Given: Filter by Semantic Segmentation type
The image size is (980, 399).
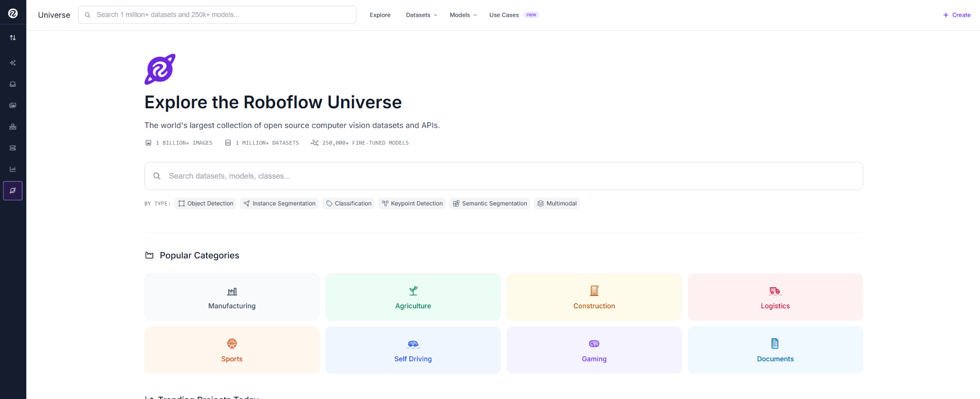Looking at the screenshot, I should point(490,204).
